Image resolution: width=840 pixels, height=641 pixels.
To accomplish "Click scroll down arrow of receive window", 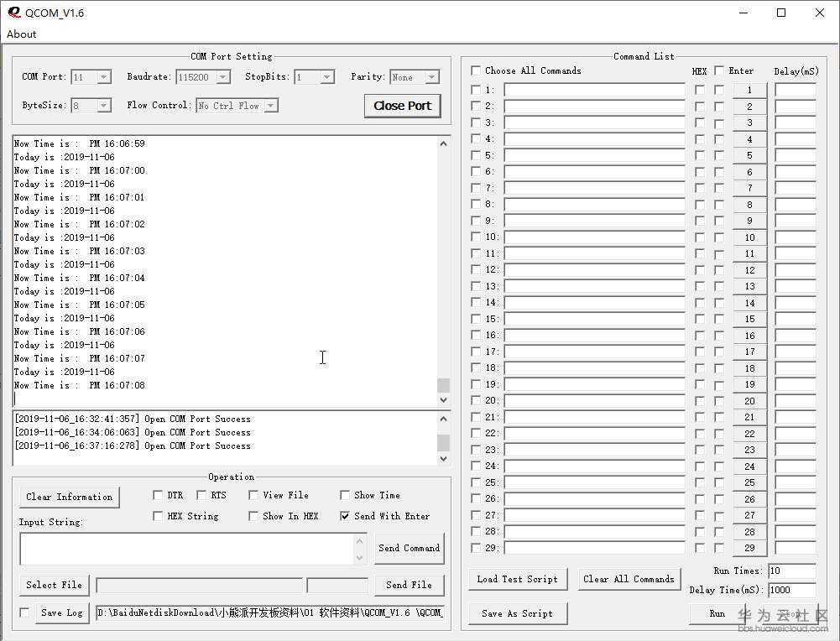I will click(x=443, y=400).
